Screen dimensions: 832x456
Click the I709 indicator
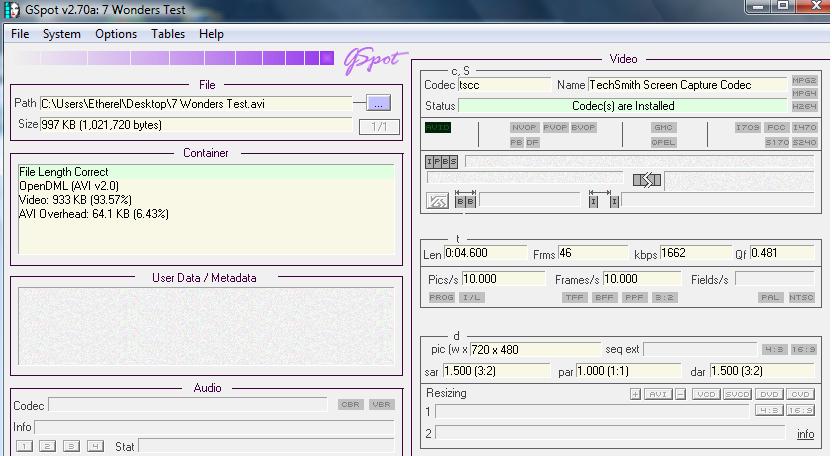pyautogui.click(x=748, y=127)
